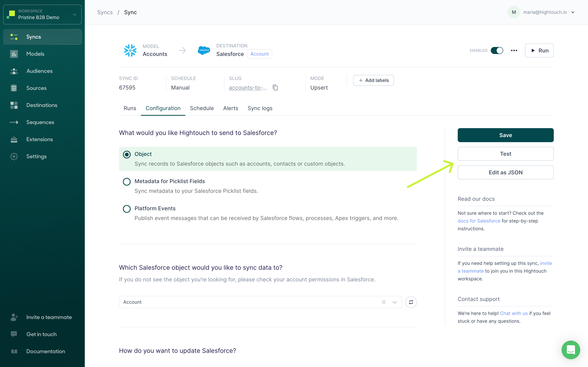Expand the Salesforce object Account dropdown
This screenshot has height=367, width=588.
(x=394, y=302)
